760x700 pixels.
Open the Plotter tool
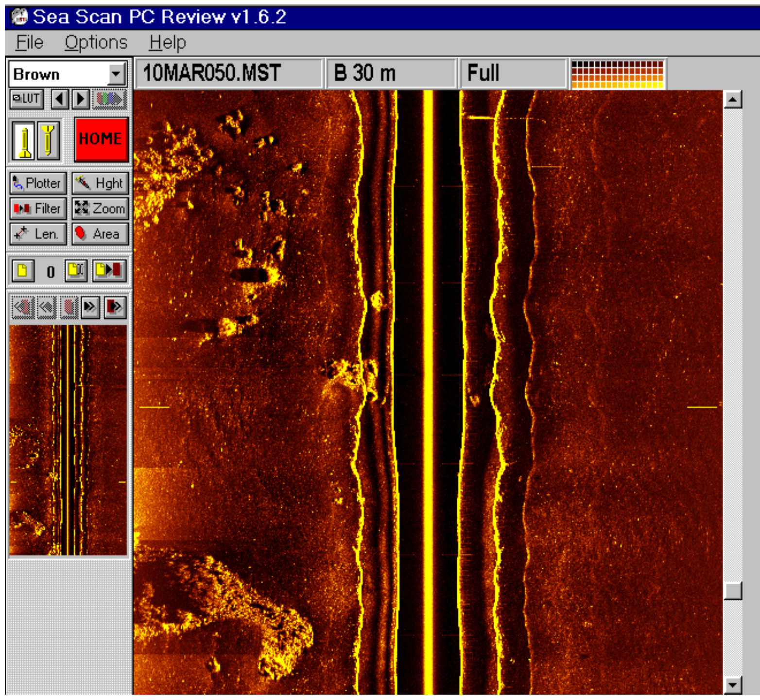(38, 183)
